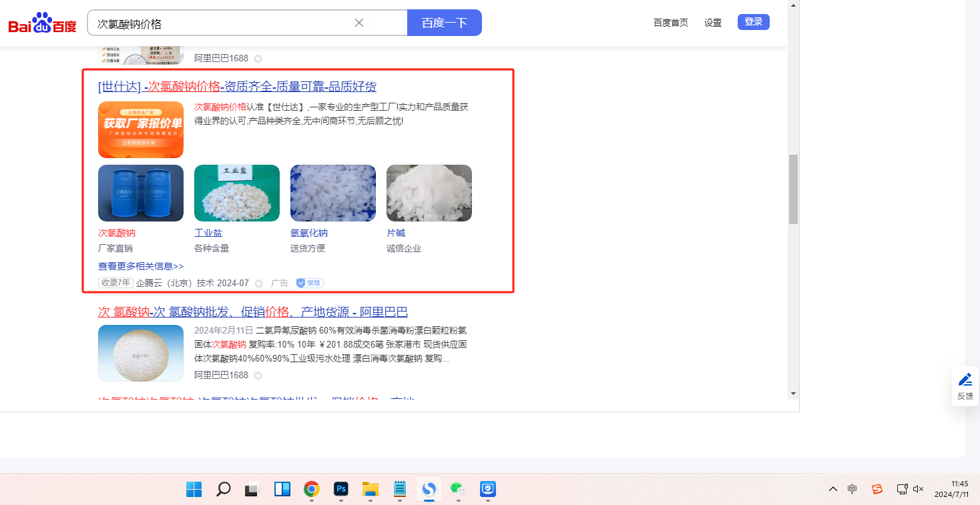This screenshot has width=980, height=505.
Task: Toggle the muted speaker volume icon
Action: [919, 489]
